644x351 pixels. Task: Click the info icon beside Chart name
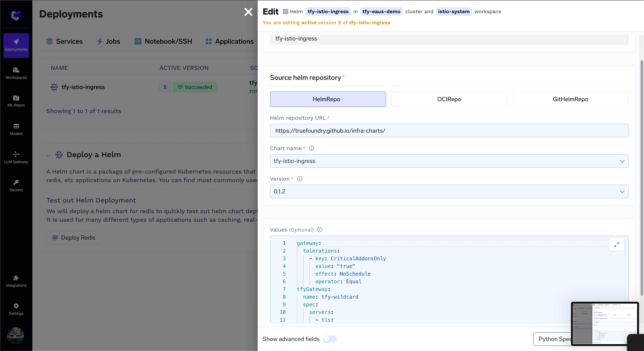pos(311,148)
